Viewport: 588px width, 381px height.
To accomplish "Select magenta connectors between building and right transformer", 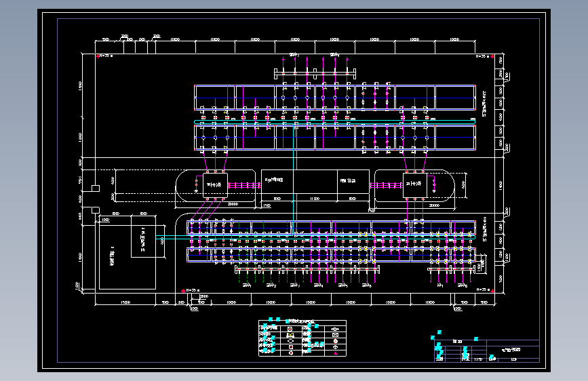I will [387, 185].
